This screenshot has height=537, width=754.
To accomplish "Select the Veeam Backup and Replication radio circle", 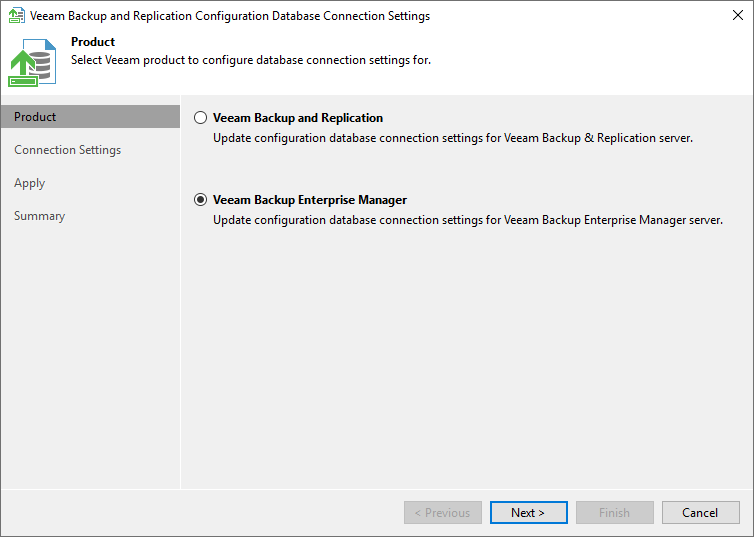I will pos(200,118).
